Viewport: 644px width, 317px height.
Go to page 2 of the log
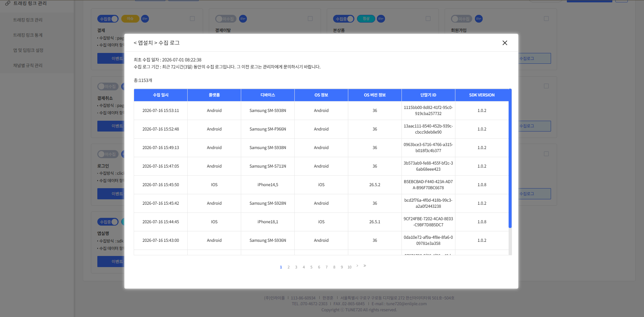click(x=288, y=267)
